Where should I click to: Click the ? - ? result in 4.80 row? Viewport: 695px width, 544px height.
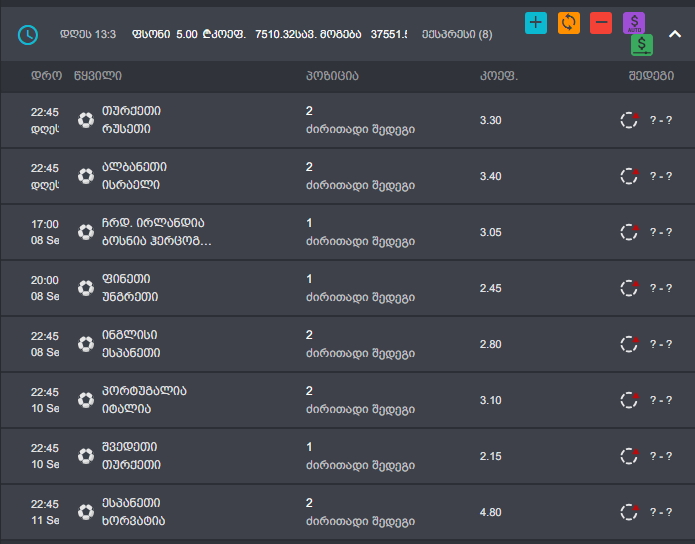click(x=661, y=512)
